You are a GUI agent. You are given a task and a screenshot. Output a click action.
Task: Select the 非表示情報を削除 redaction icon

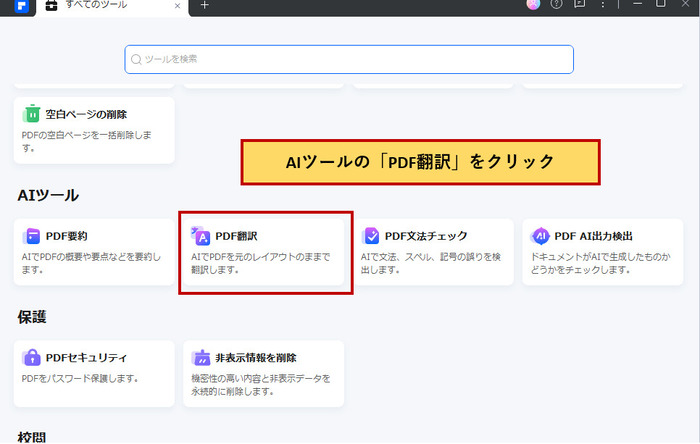(201, 357)
